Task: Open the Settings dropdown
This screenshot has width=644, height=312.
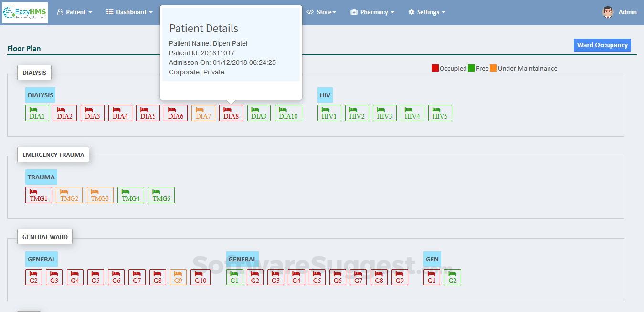Action: (427, 12)
